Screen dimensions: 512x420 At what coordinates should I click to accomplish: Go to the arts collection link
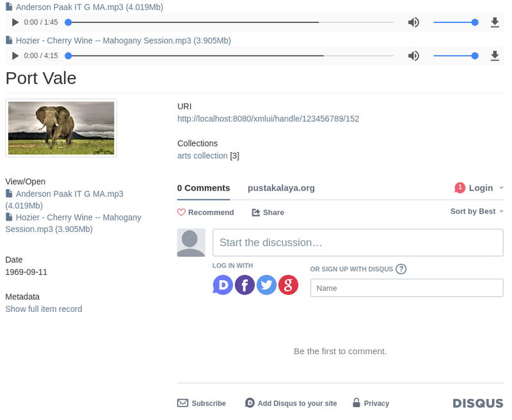point(202,156)
